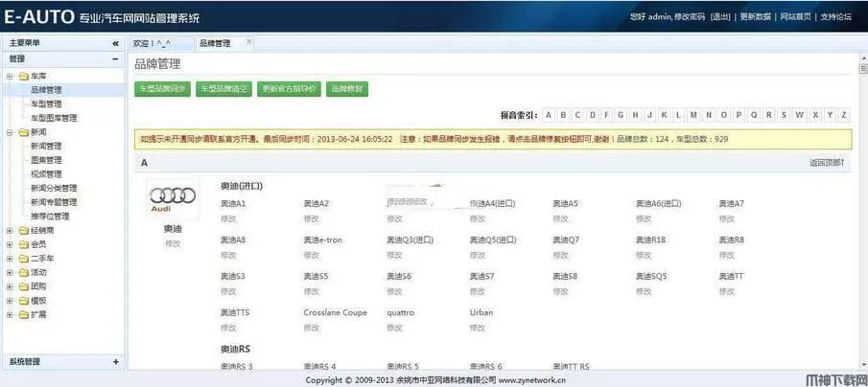Collapse the 新闻 tree node
Screen dimensions: 868x387
[x=10, y=132]
